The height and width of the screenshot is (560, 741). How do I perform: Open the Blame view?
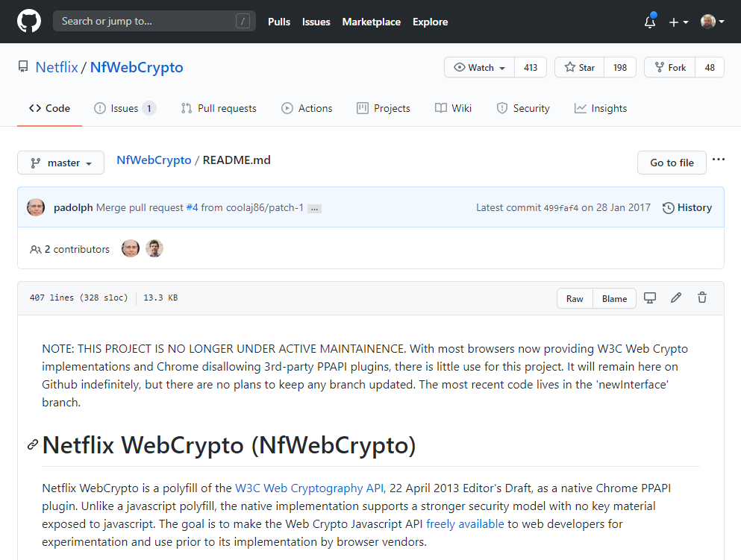point(614,298)
